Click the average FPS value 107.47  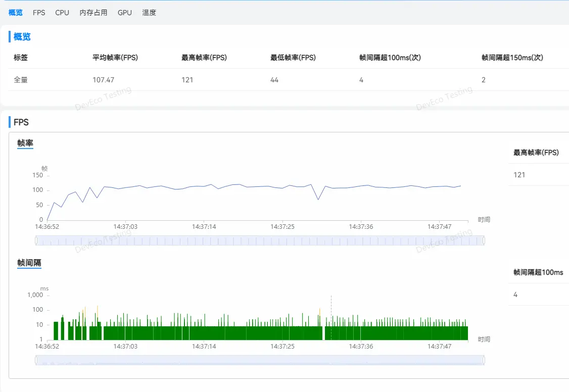pos(104,80)
